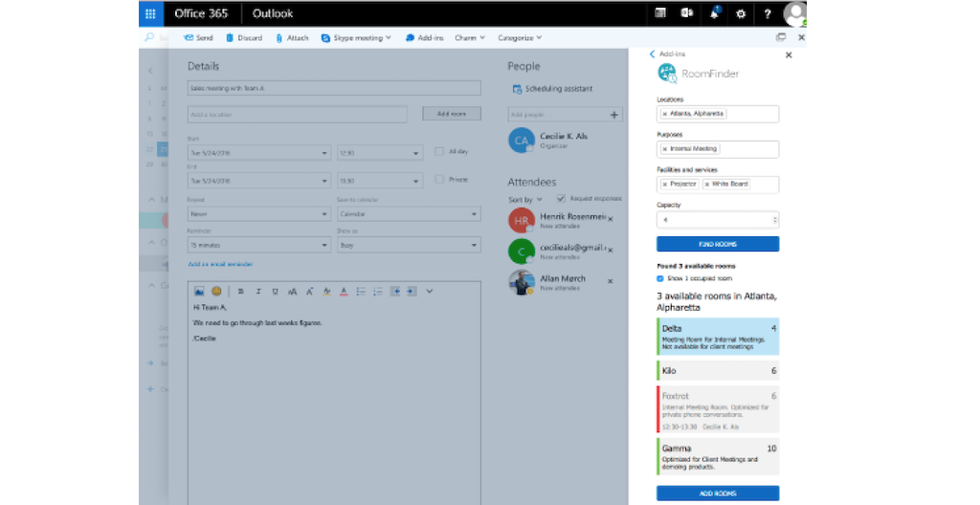Increase font size superscript A icon
The width and height of the screenshot is (980, 505).
click(x=309, y=292)
